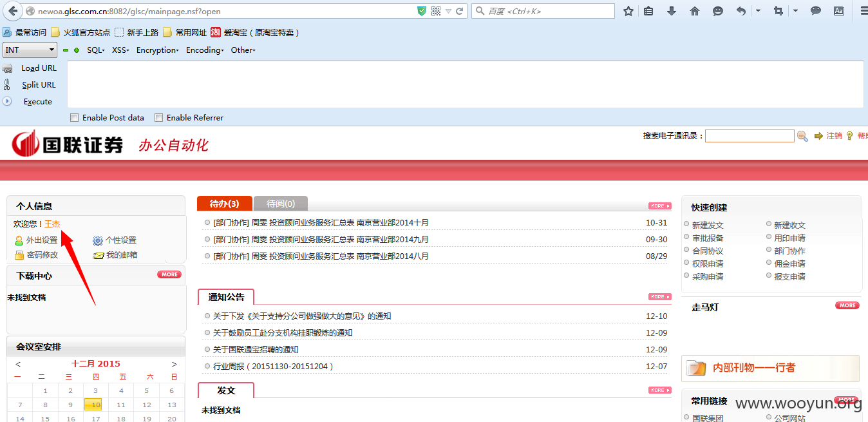Go to the home page icon
Viewport: 868px width, 422px height.
pos(695,11)
